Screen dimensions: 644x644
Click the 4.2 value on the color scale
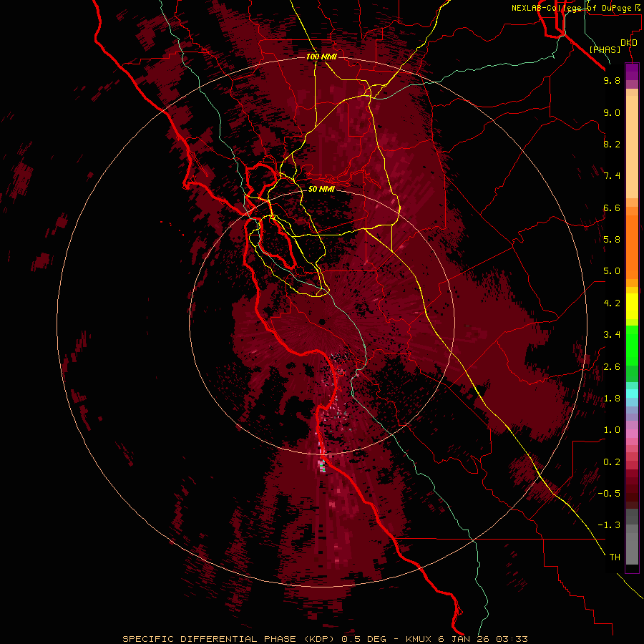click(612, 303)
